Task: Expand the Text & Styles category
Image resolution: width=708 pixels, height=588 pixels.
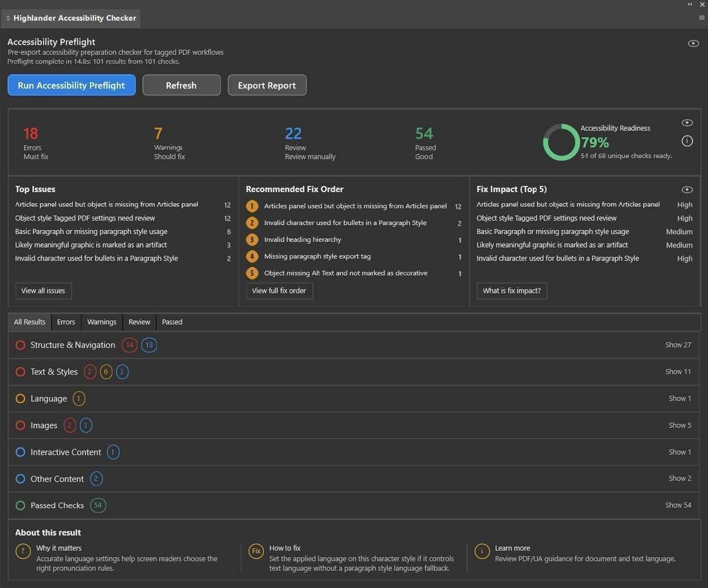Action: click(x=354, y=372)
